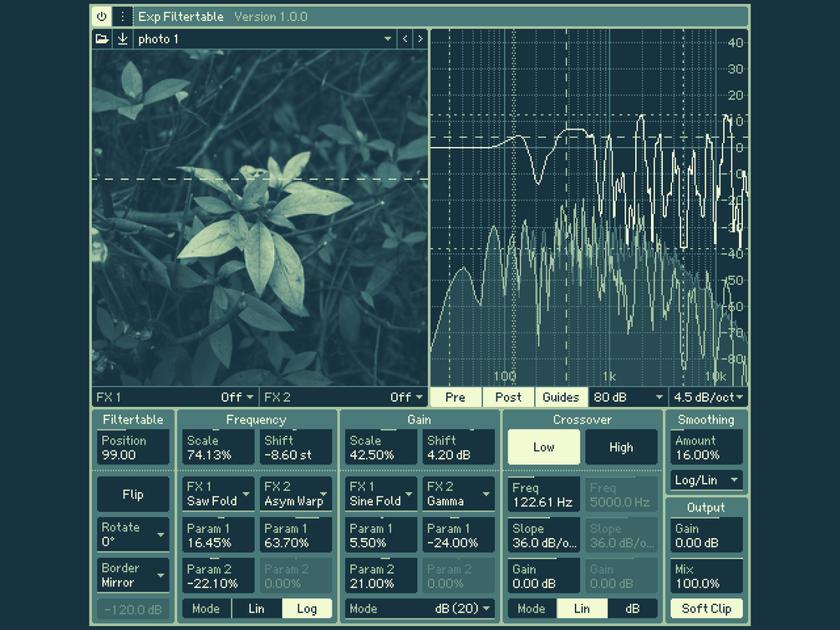
Task: Click Gamma Param 1 -24.00%
Action: [459, 535]
